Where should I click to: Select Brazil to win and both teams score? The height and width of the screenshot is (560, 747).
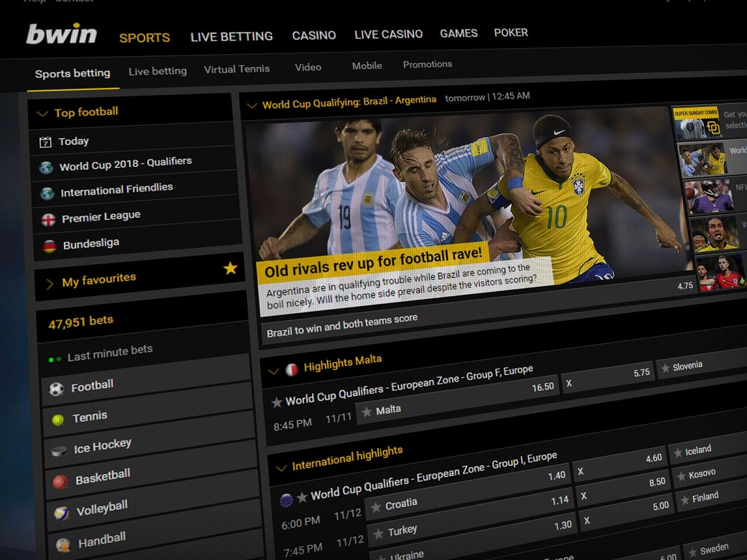click(x=342, y=325)
